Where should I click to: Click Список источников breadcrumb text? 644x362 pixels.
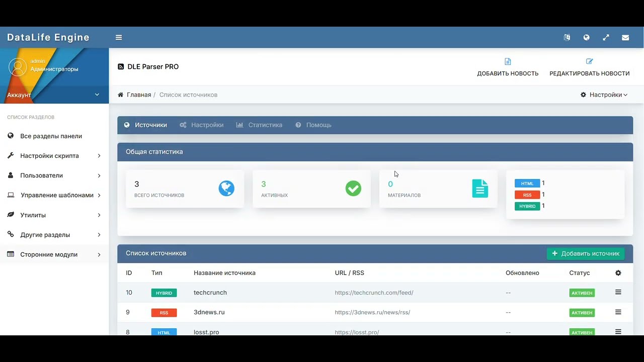tap(188, 95)
